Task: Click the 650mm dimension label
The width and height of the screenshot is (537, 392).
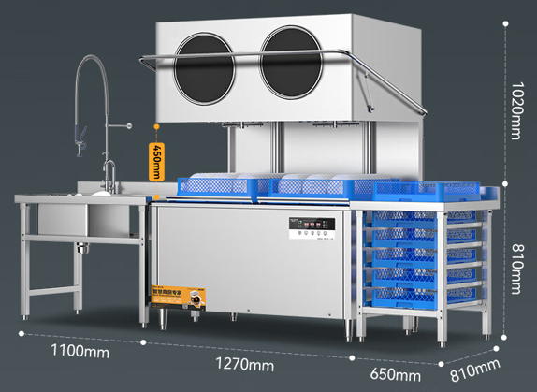Action: click(395, 374)
